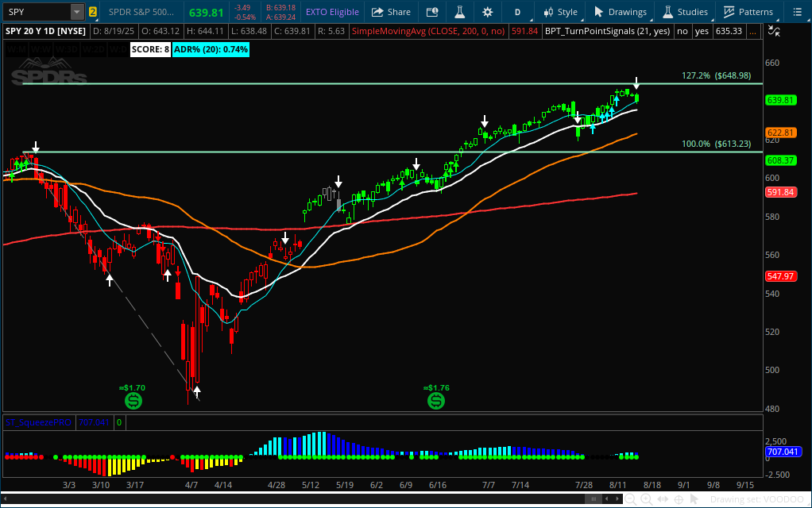Click the white arrow above the 127.2% line
The height and width of the screenshot is (508, 812).
tap(636, 83)
